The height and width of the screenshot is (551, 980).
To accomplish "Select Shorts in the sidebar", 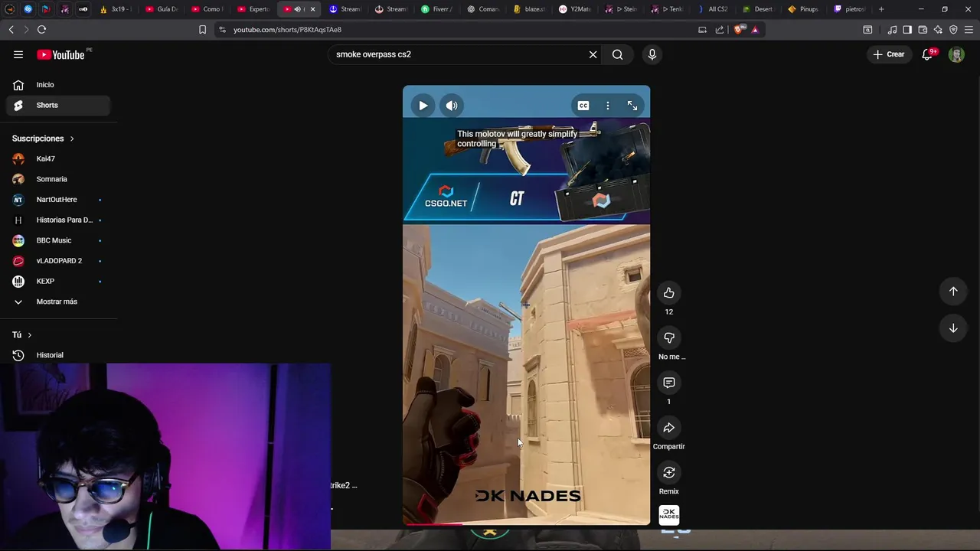I will (x=58, y=105).
